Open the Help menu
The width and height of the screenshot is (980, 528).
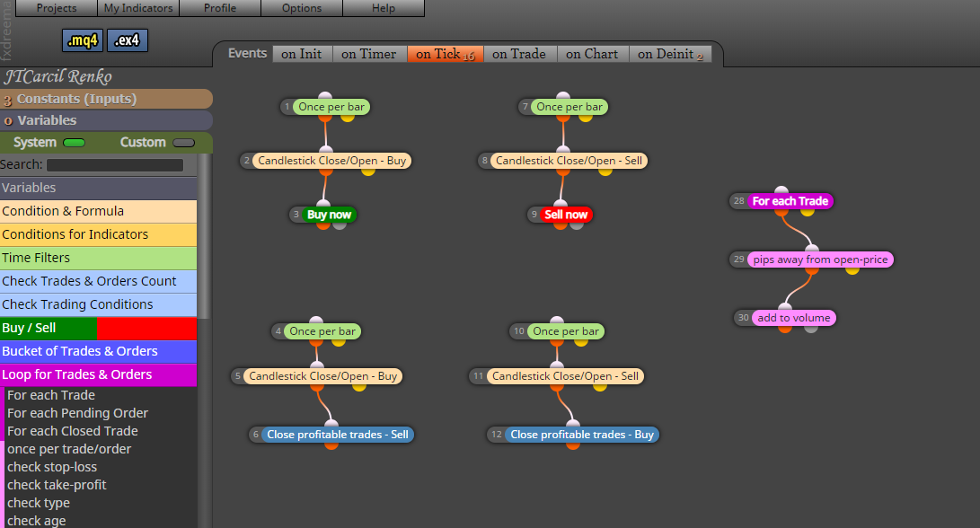coord(384,8)
